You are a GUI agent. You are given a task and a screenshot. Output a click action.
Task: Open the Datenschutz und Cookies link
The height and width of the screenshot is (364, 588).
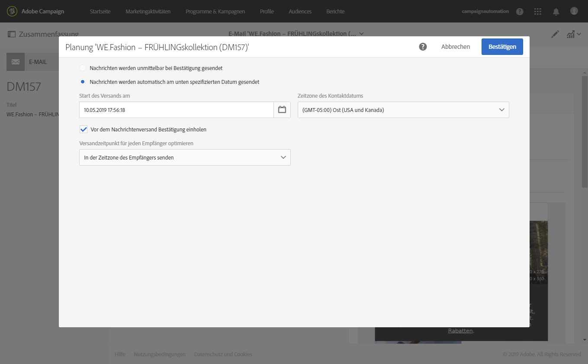[x=223, y=354]
